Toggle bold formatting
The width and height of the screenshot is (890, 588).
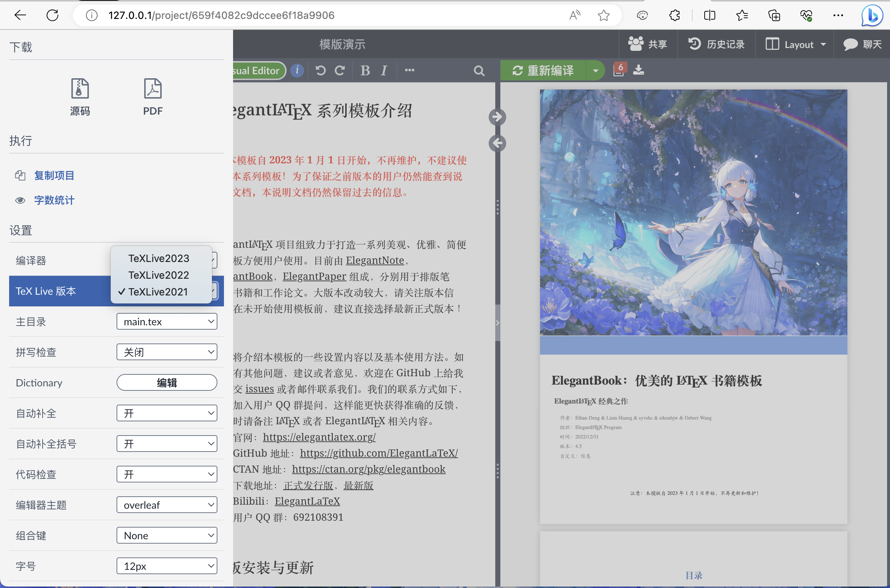pyautogui.click(x=365, y=71)
